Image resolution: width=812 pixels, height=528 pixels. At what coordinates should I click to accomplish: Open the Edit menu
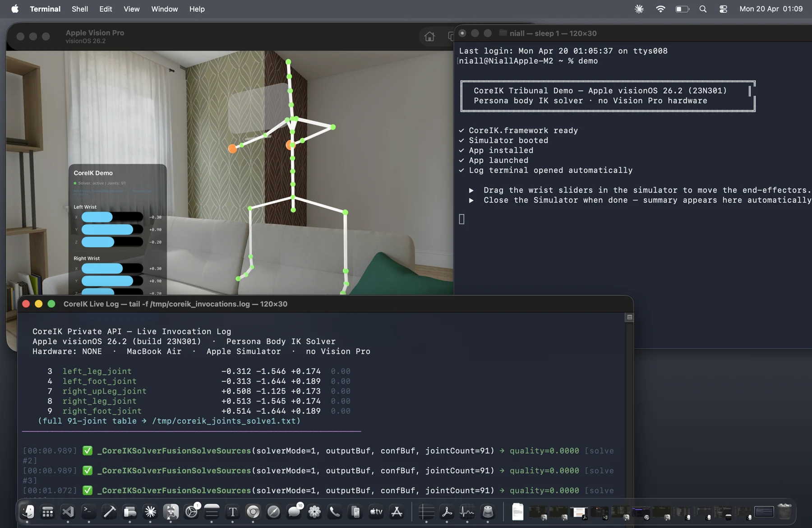(x=106, y=9)
